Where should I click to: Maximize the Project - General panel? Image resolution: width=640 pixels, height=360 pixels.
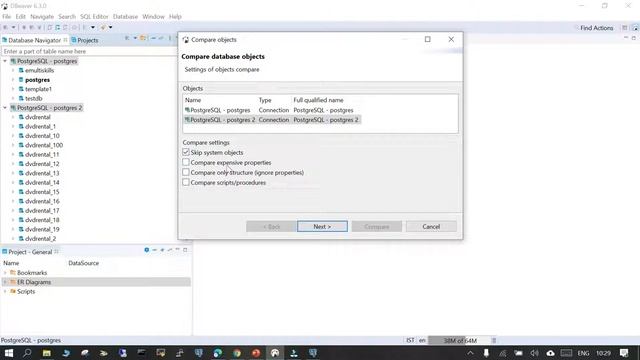pyautogui.click(x=185, y=250)
